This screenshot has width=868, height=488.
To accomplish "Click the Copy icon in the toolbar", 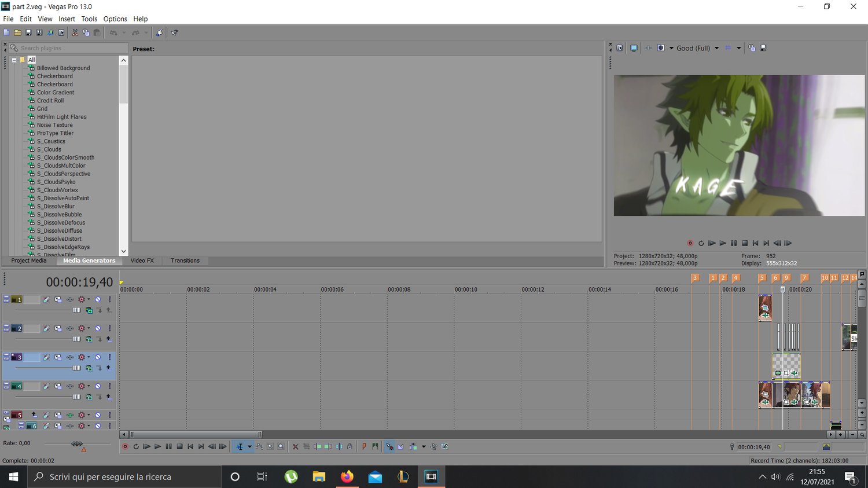I will pyautogui.click(x=86, y=32).
